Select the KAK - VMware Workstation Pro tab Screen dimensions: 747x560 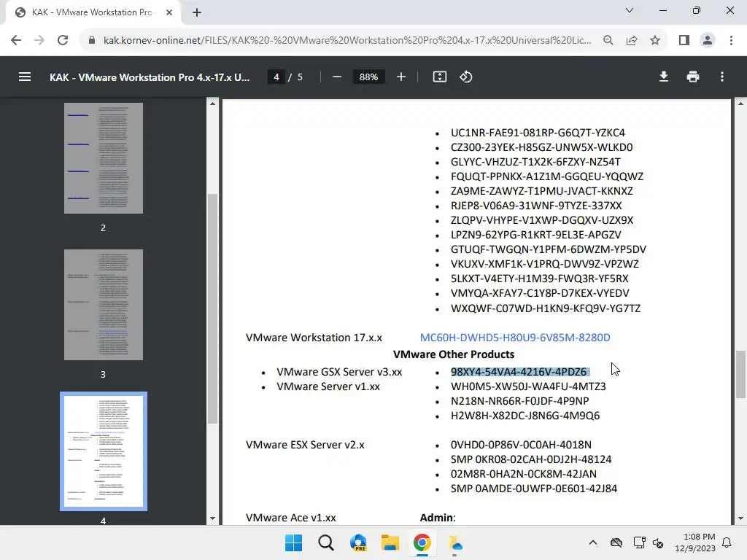[93, 12]
